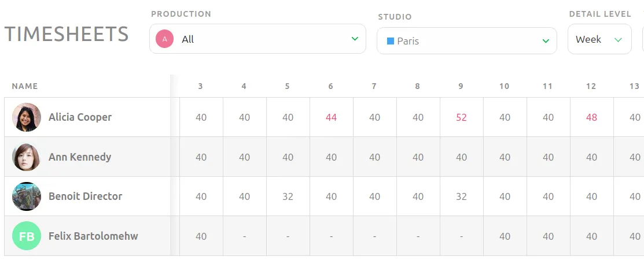
Task: Click the green FB avatar icon
Action: (x=27, y=236)
